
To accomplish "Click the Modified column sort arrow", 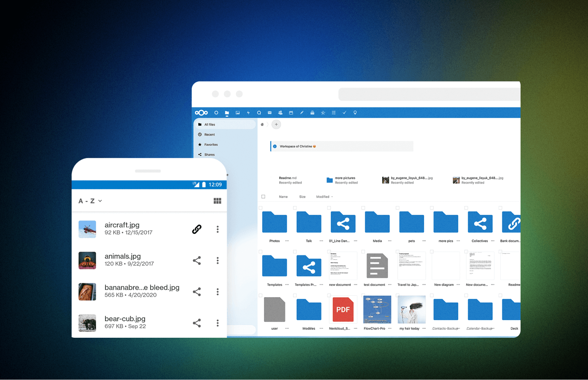I will 332,197.
